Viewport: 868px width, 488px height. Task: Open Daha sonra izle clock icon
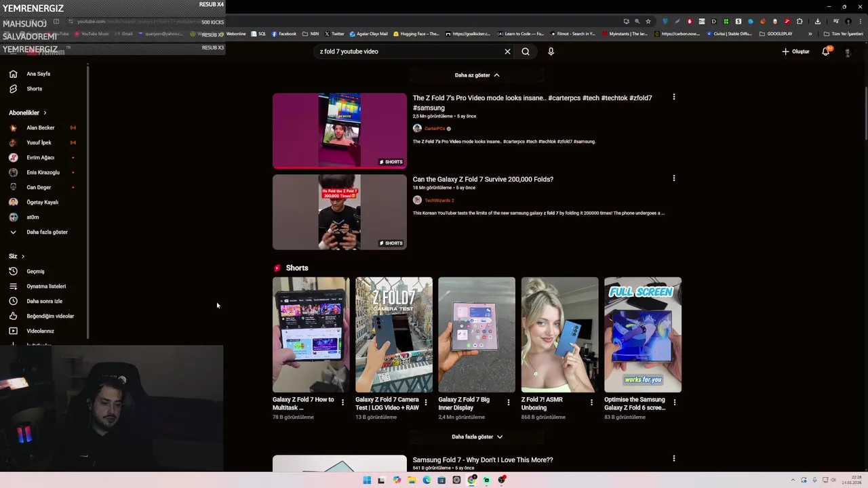pos(13,301)
